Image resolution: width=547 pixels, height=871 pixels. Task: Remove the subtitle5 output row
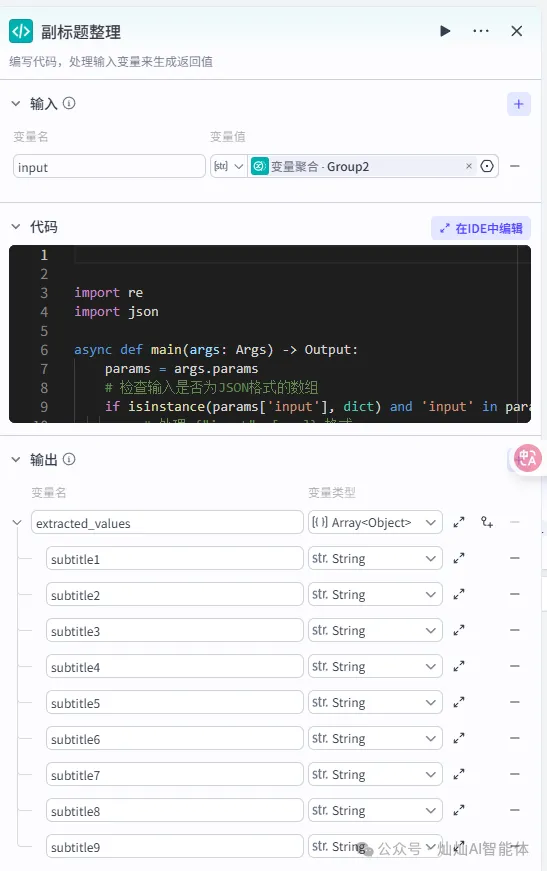point(515,702)
